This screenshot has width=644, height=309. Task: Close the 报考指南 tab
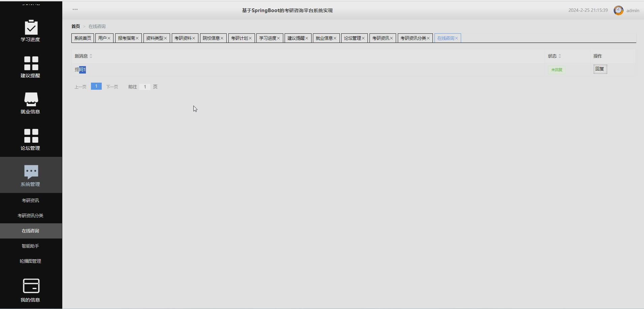click(137, 38)
